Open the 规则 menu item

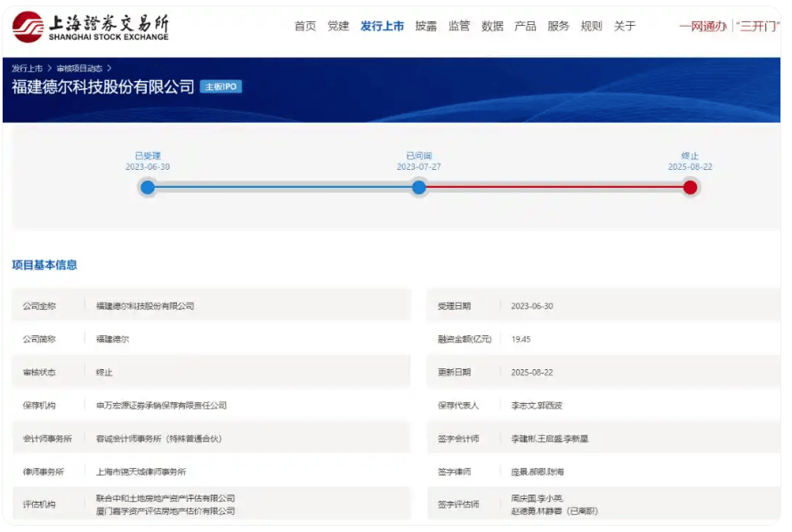(591, 27)
